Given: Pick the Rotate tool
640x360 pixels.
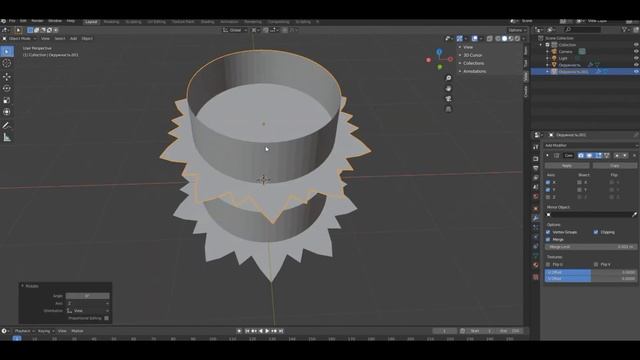Looking at the screenshot, I should [x=7, y=88].
